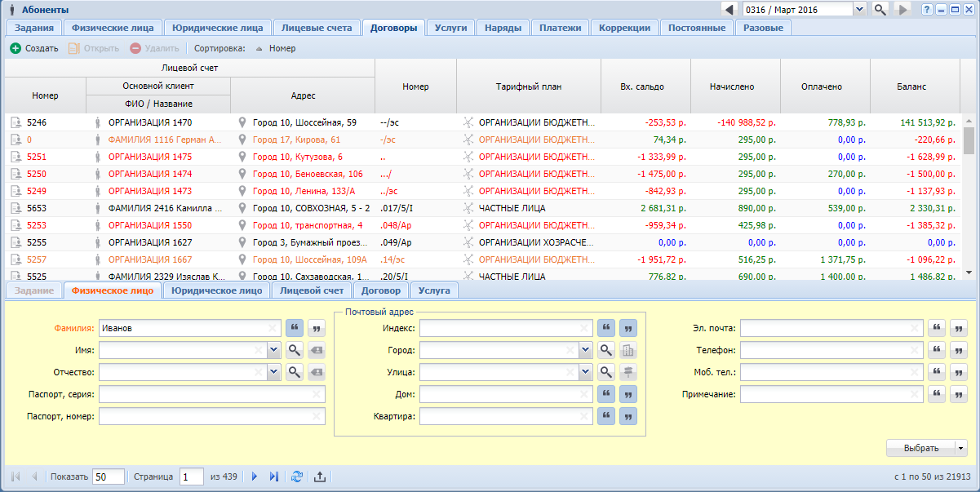The width and height of the screenshot is (980, 492).
Task: Open the Коррекции tab
Action: [625, 28]
